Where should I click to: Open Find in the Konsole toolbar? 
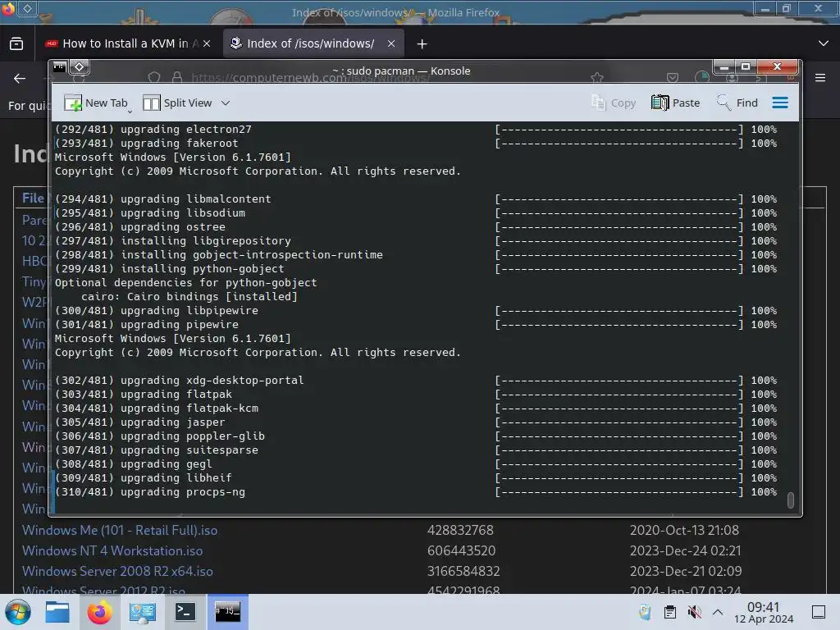[737, 103]
